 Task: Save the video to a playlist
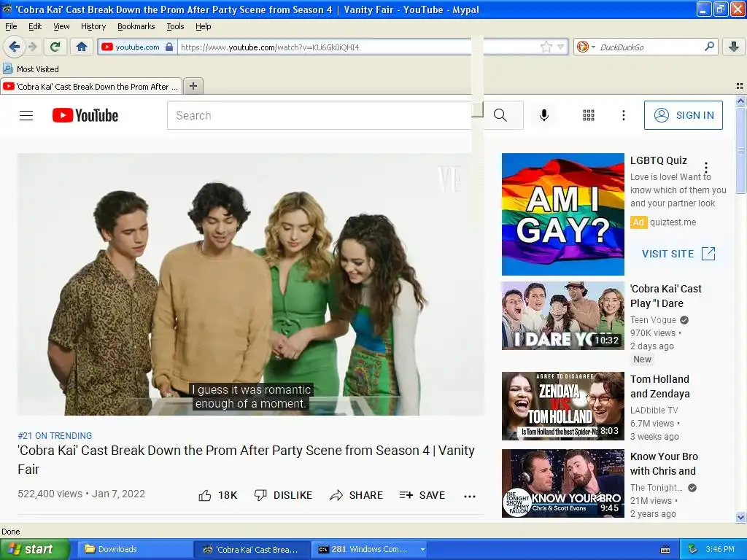422,495
